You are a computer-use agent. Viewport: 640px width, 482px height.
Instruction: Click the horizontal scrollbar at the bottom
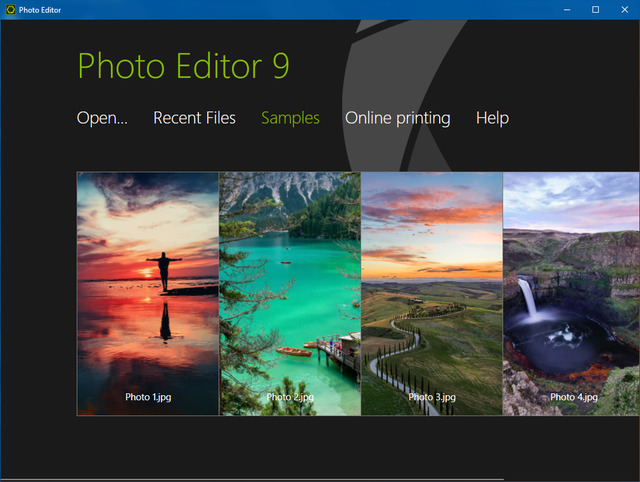(252, 480)
